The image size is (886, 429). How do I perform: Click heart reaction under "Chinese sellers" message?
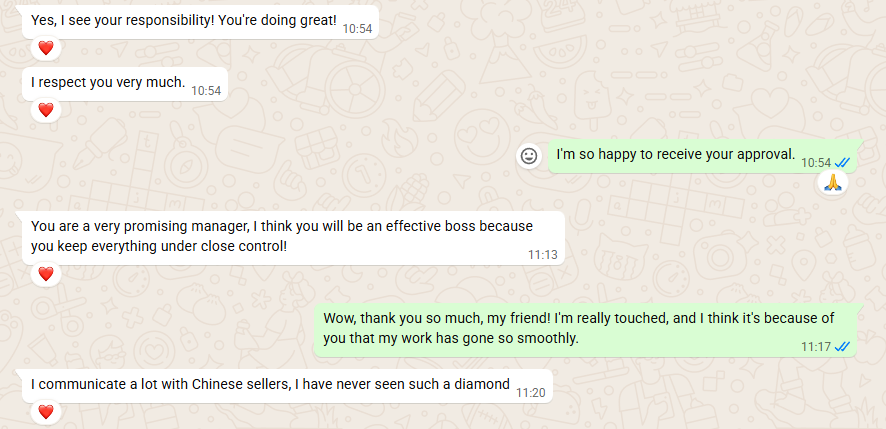[x=45, y=411]
